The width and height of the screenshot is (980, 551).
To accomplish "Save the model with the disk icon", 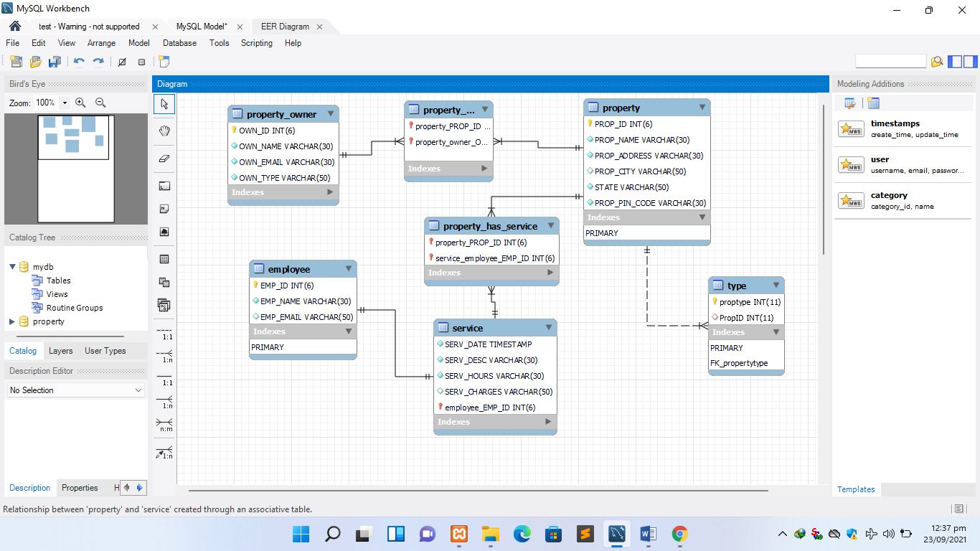I will 55,62.
